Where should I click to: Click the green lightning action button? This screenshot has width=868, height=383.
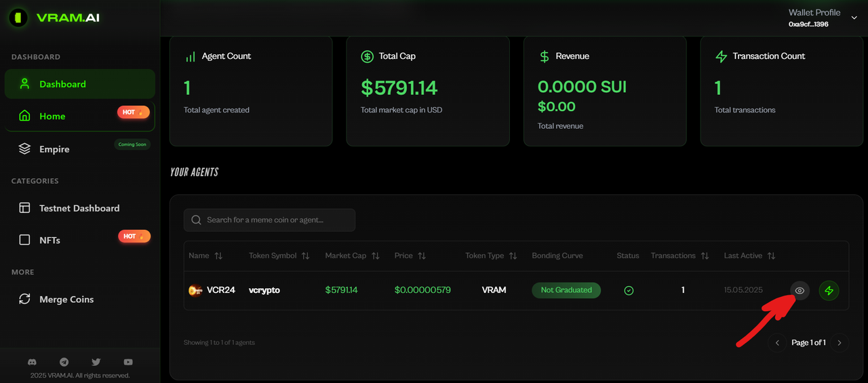(829, 290)
